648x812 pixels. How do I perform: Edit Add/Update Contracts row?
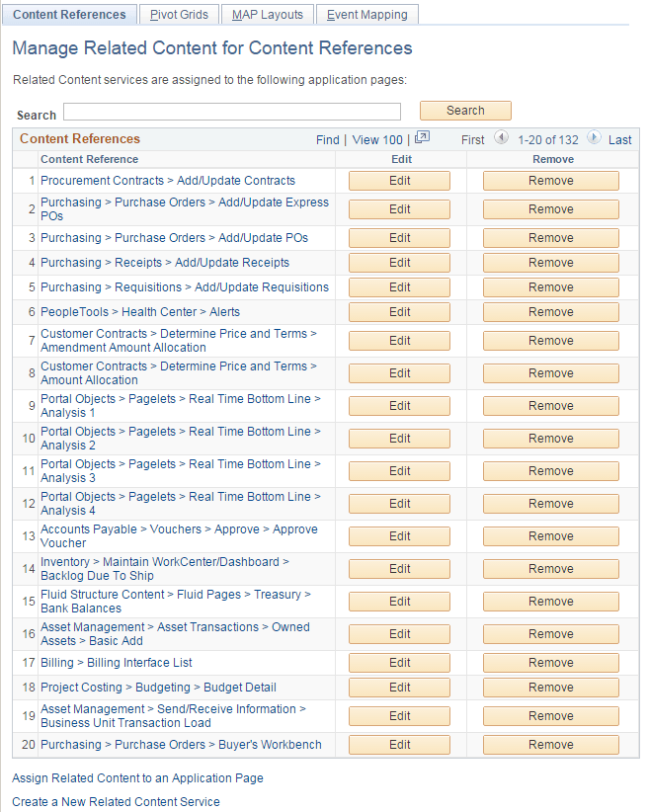(399, 181)
